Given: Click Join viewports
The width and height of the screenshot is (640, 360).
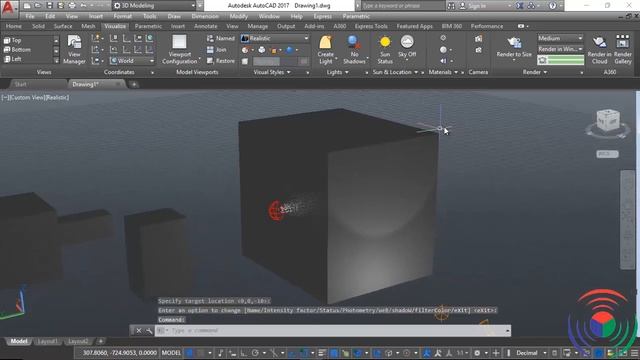Looking at the screenshot, I should click(217, 49).
